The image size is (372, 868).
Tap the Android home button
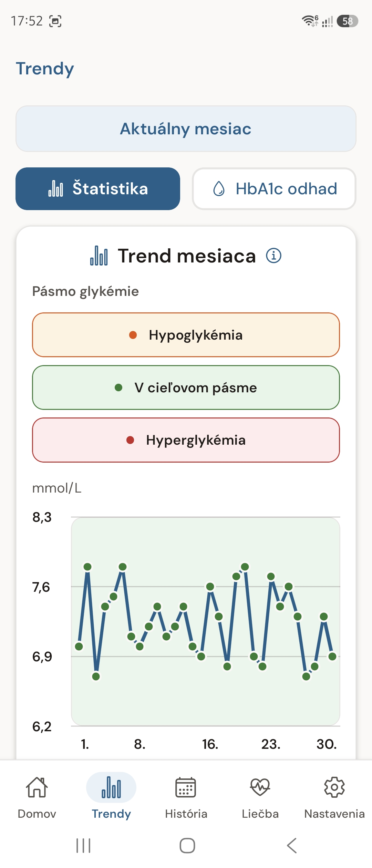(x=187, y=846)
